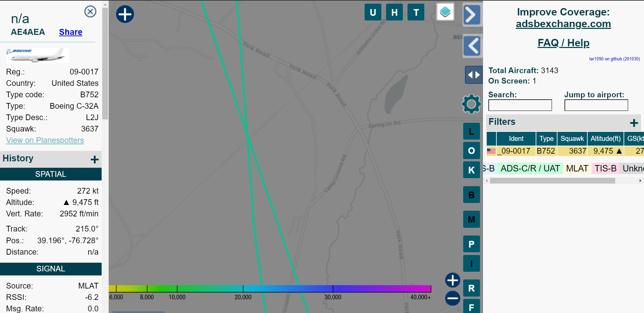Toggle the U button on the map
Image resolution: width=644 pixels, height=313 pixels.
(x=373, y=12)
